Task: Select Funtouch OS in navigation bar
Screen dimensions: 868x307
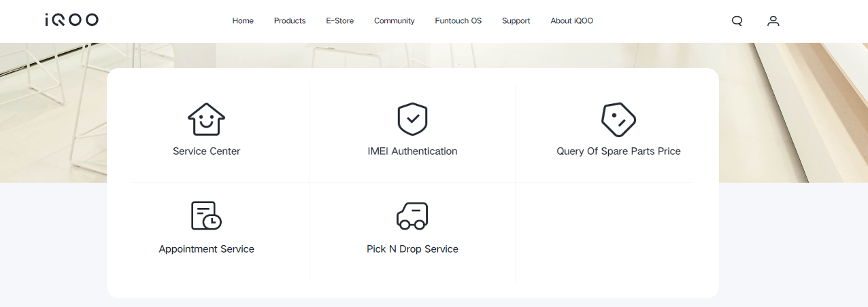Action: pyautogui.click(x=458, y=21)
